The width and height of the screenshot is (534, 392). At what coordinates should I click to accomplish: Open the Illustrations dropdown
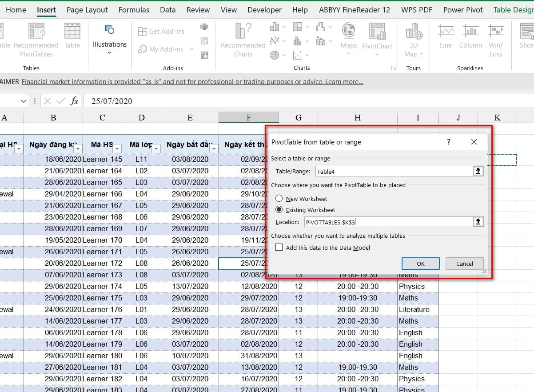[x=110, y=53]
